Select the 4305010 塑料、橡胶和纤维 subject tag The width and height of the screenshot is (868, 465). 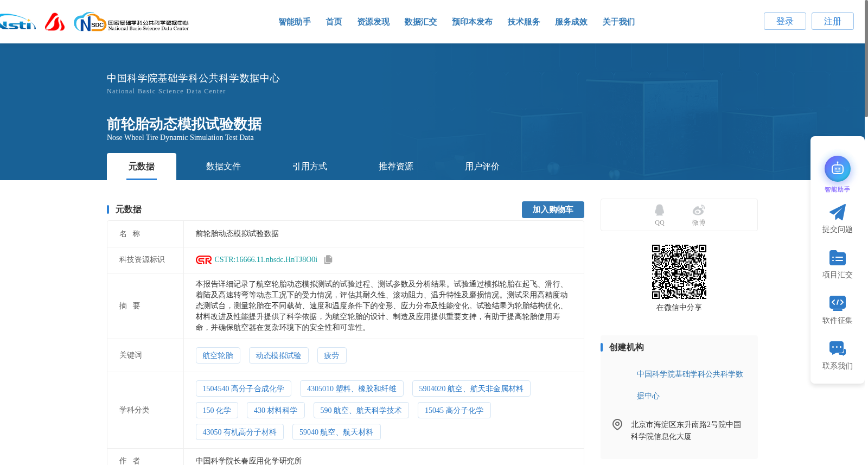point(352,388)
